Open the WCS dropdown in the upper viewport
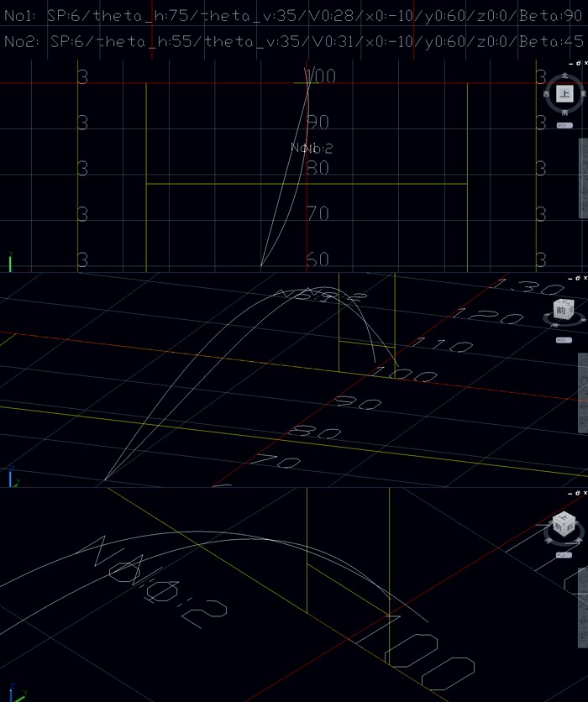Viewport: 588px width, 702px height. coord(565,125)
